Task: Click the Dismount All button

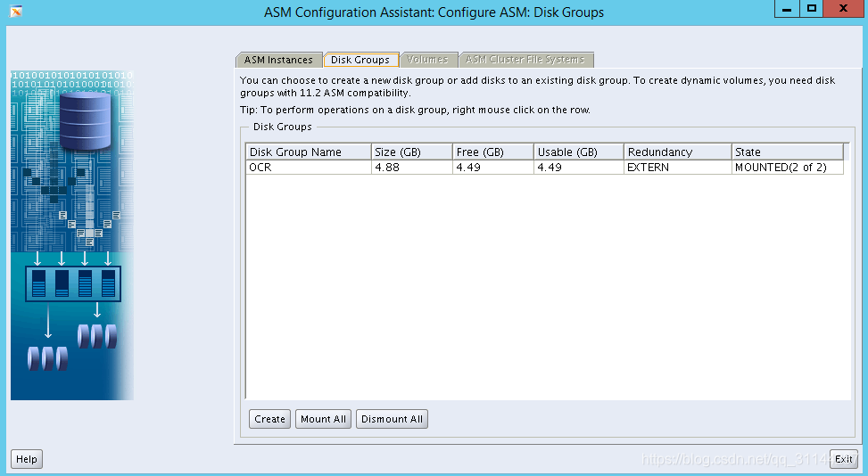Action: pyautogui.click(x=392, y=419)
